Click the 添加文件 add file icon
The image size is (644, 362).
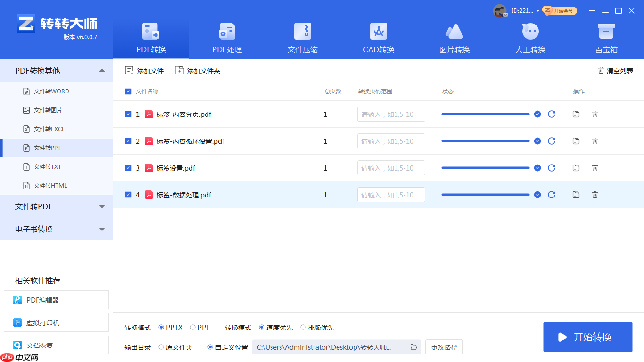[x=129, y=70]
